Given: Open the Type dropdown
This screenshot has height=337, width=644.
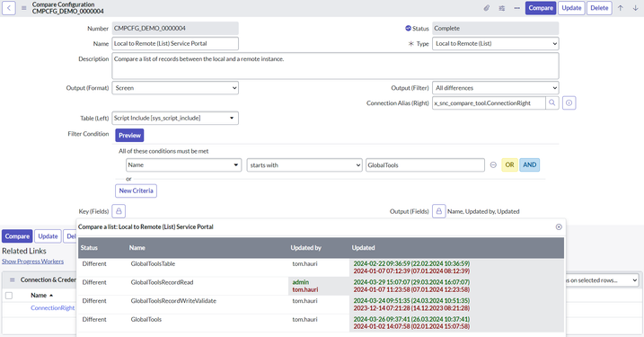Looking at the screenshot, I should 495,43.
